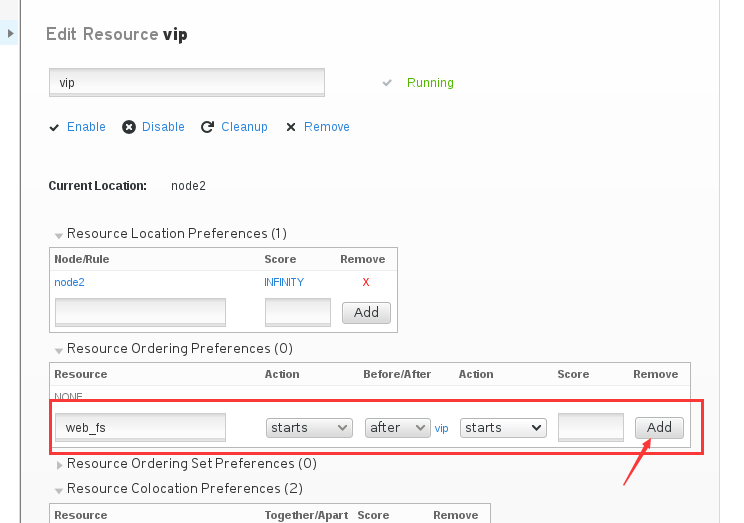The image size is (744, 523).
Task: Expand the left sidebar arrow
Action: coord(10,34)
